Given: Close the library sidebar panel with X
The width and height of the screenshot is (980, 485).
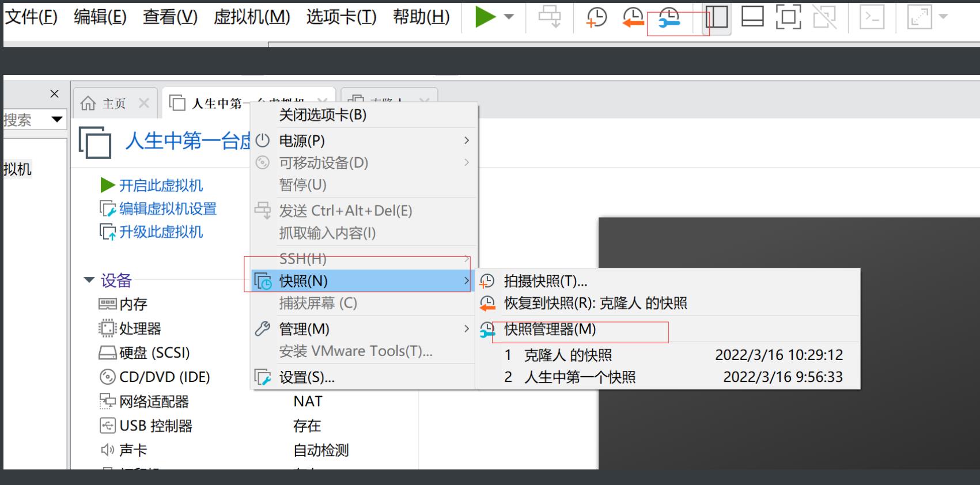Looking at the screenshot, I should coord(54,93).
